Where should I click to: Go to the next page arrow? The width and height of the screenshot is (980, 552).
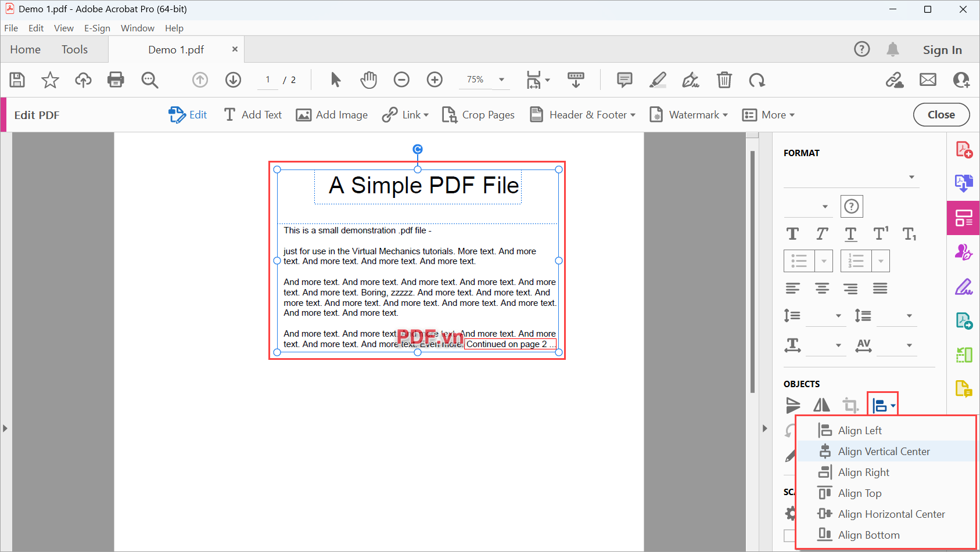point(233,80)
